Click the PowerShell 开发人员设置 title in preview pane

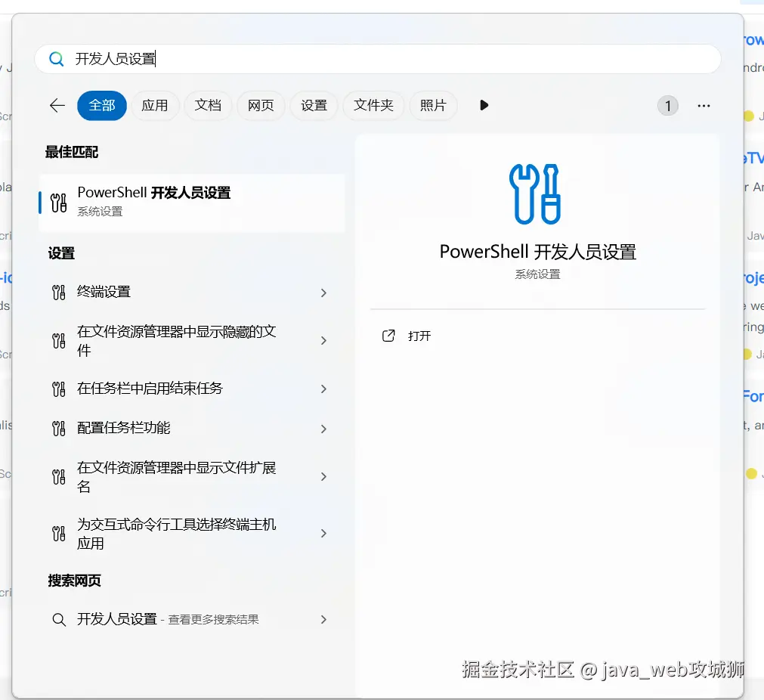[x=537, y=252]
